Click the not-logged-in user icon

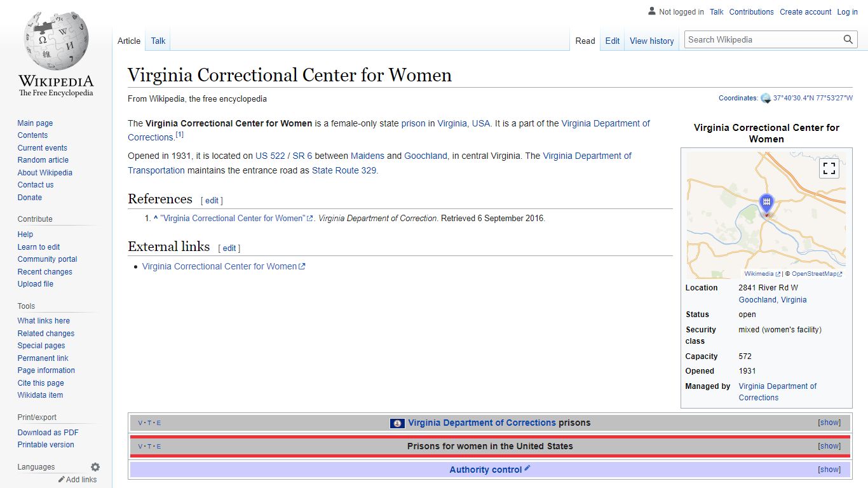click(652, 11)
